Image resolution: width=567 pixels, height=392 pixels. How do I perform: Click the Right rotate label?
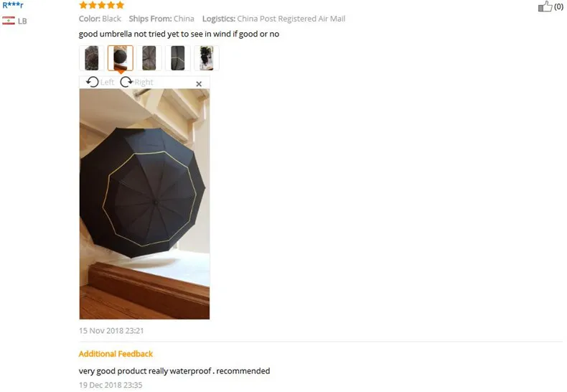[x=144, y=83]
